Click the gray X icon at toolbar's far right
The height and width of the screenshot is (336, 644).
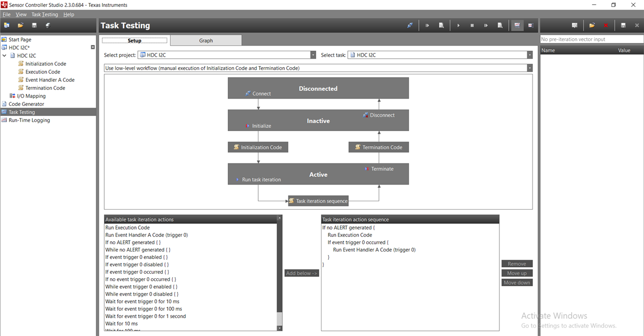coord(637,25)
